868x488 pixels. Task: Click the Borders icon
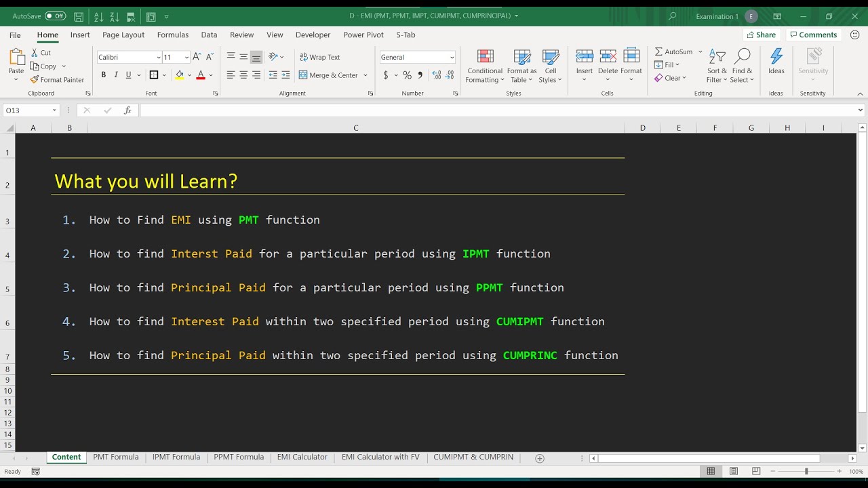pyautogui.click(x=154, y=75)
